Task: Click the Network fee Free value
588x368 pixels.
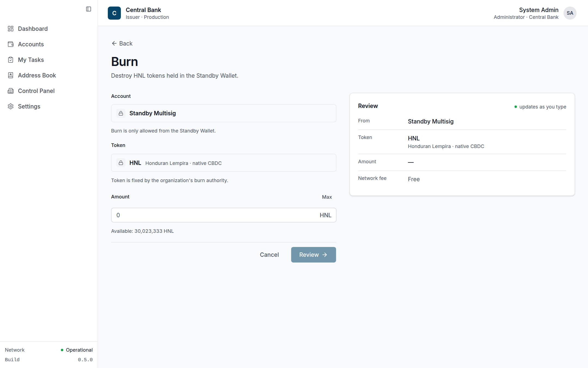Action: point(414,179)
